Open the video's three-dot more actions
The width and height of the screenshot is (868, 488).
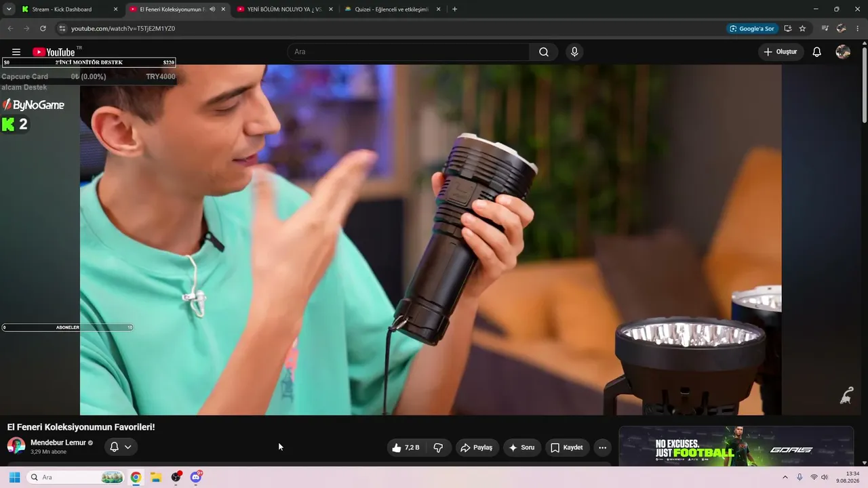602,447
